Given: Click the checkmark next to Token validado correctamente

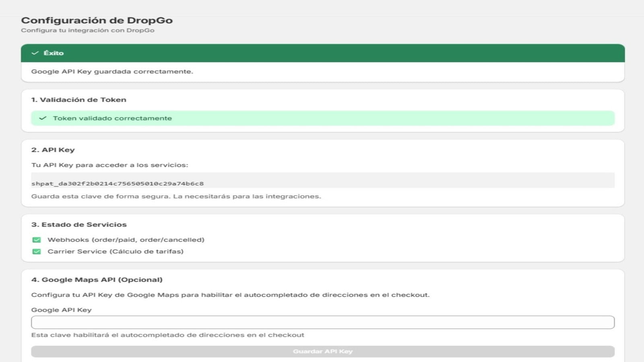Looking at the screenshot, I should [43, 118].
